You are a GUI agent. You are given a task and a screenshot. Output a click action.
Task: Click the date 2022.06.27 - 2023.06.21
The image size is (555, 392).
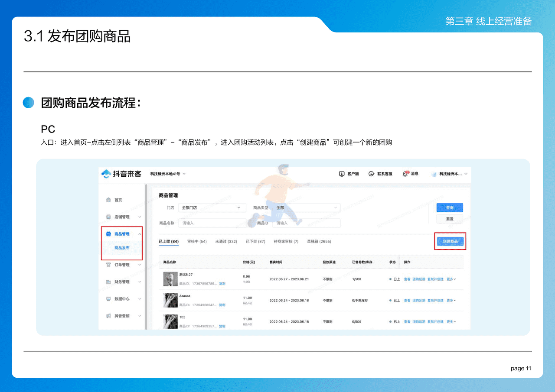pyautogui.click(x=289, y=279)
